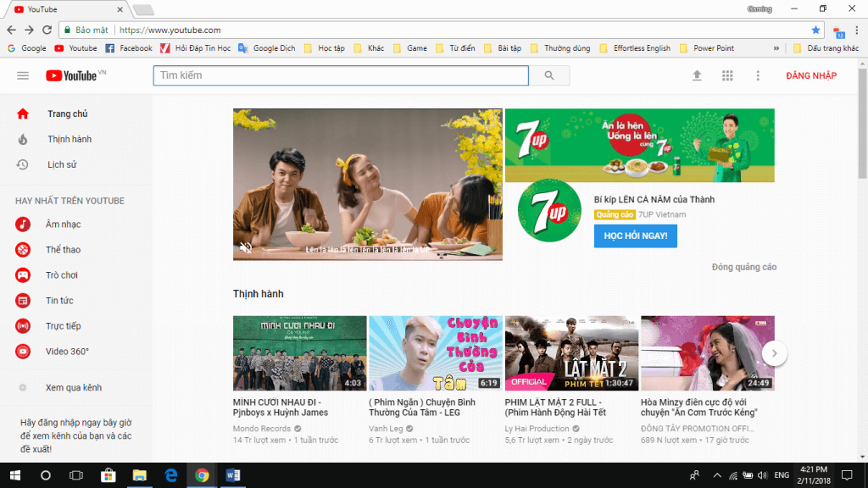Click the Trang chủ home icon
Screen dimensions: 868x488
24,113
